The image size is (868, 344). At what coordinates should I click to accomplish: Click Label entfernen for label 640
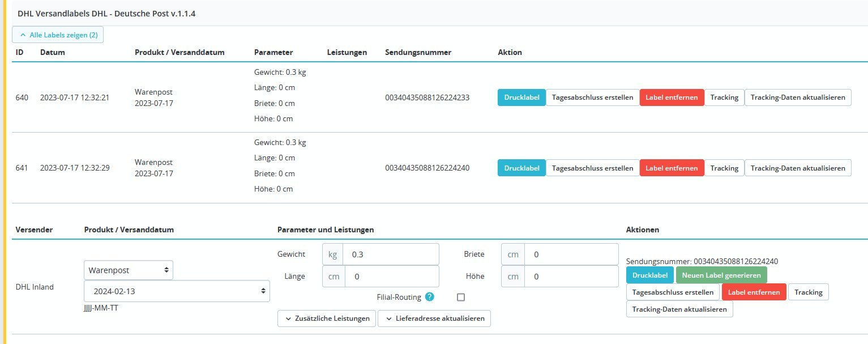tap(672, 97)
